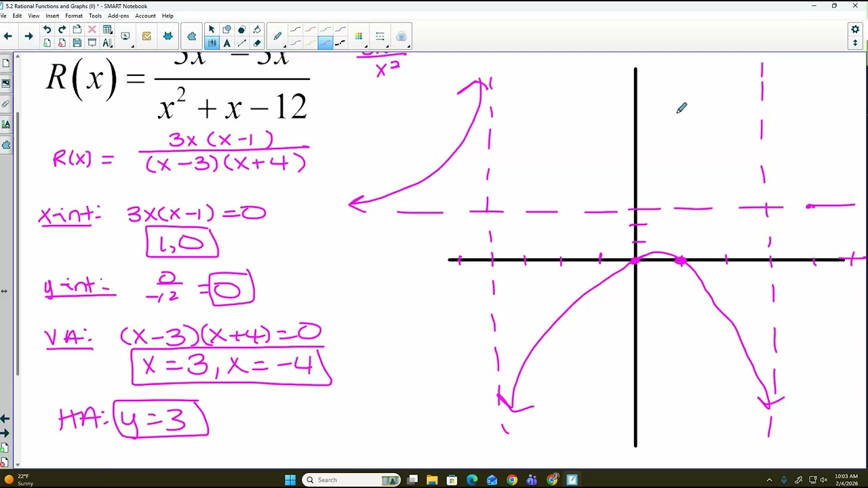The width and height of the screenshot is (868, 488).
Task: Open the View menu
Action: (33, 16)
